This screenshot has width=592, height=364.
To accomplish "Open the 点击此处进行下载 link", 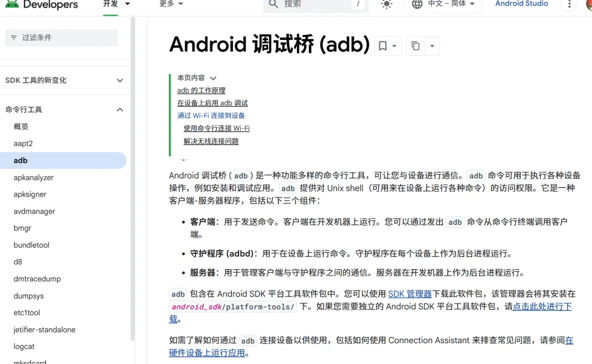I will (x=542, y=306).
